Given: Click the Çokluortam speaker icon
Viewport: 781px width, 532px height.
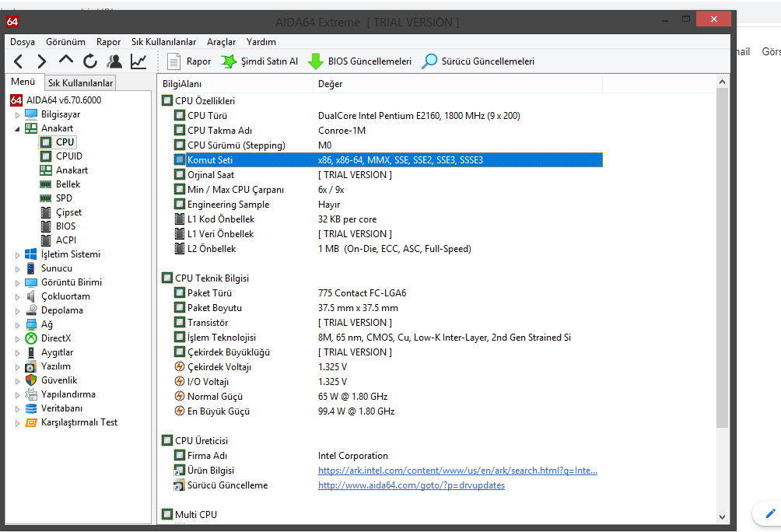Looking at the screenshot, I should tap(31, 296).
